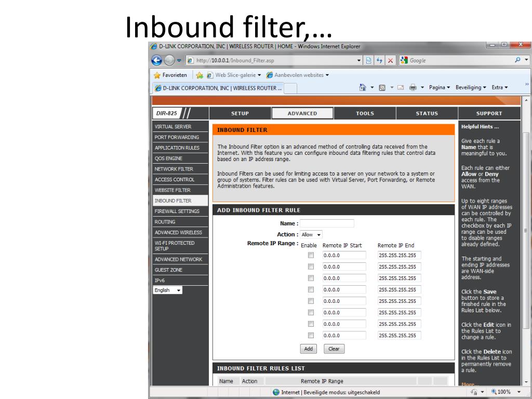Click the Print icon
This screenshot has height=399, width=532.
(413, 87)
